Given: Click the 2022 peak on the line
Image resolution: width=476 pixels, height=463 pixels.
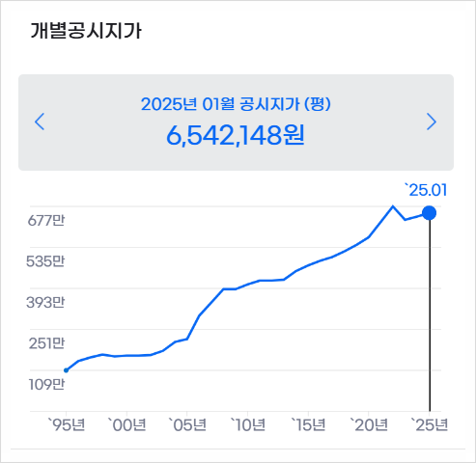Looking at the screenshot, I should [x=393, y=206].
